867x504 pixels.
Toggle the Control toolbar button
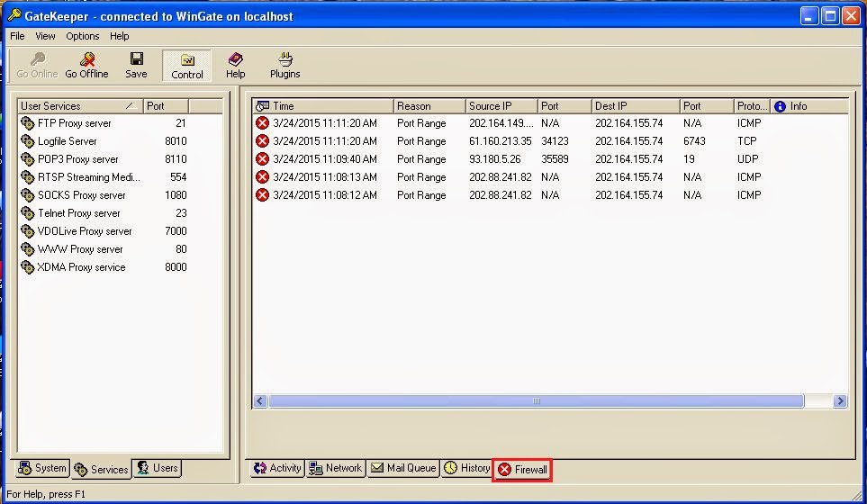[187, 66]
